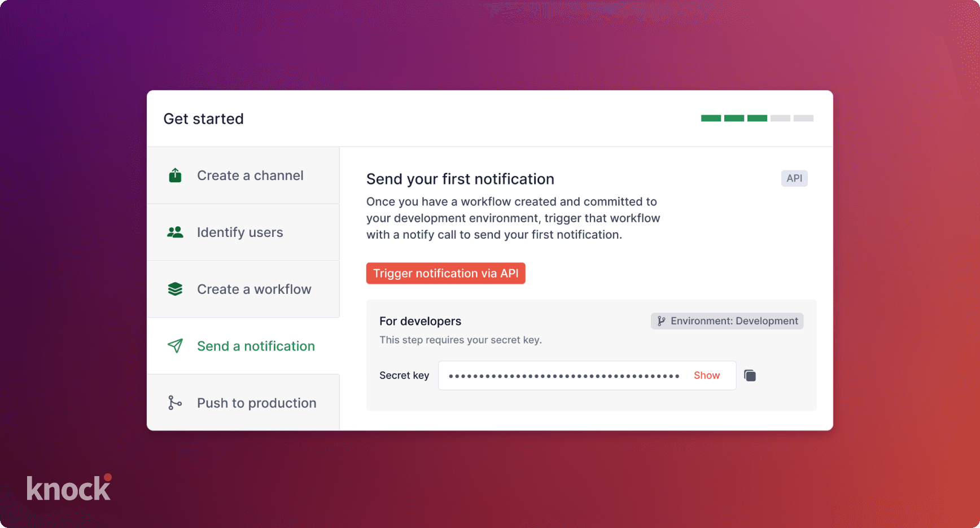Click the first green progress segment
The image size is (980, 528).
[x=711, y=118]
